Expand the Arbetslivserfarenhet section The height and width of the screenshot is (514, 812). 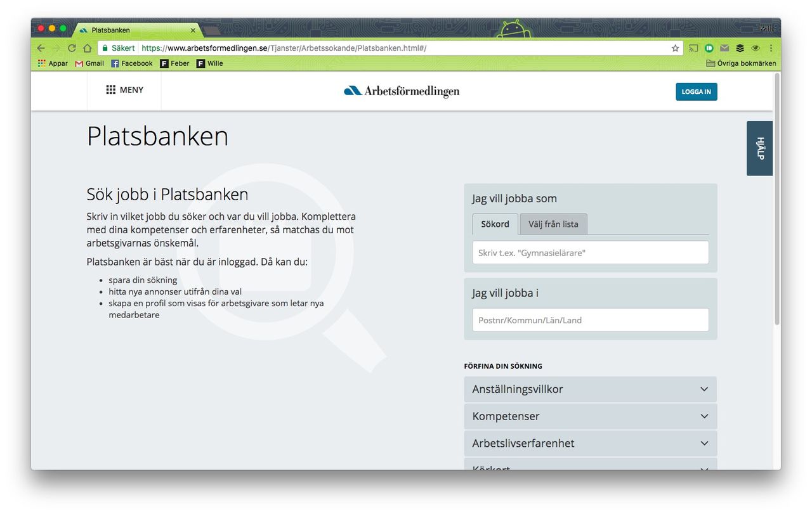coord(591,443)
